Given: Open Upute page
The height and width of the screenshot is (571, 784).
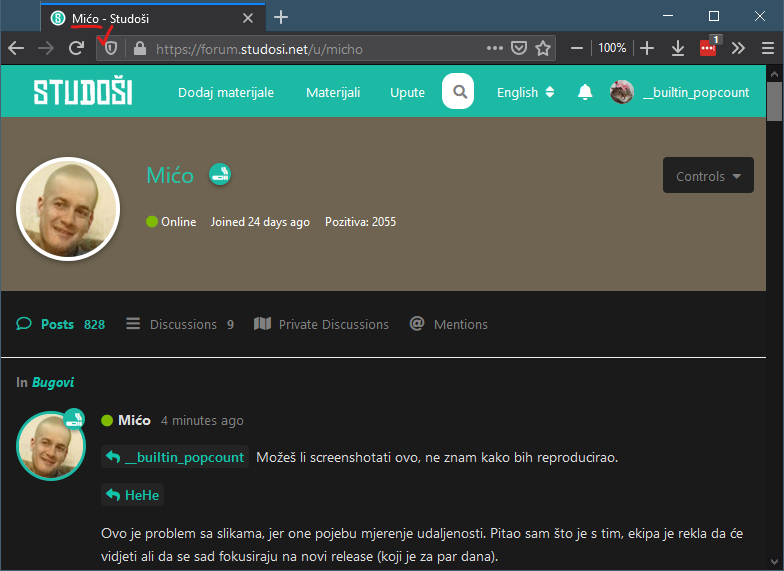Looking at the screenshot, I should tap(408, 92).
